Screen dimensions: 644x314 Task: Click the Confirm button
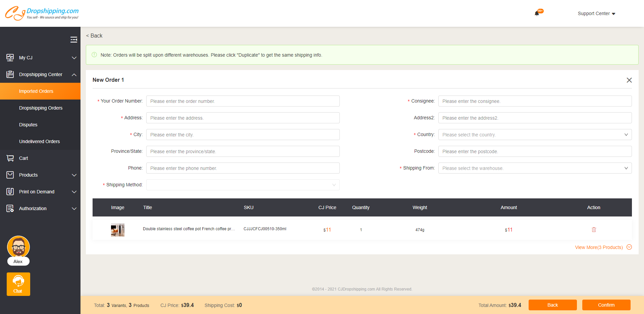(606, 305)
